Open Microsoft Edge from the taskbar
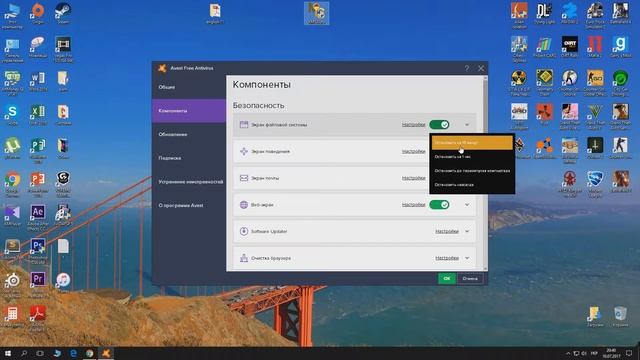The height and width of the screenshot is (360, 640). (x=73, y=353)
